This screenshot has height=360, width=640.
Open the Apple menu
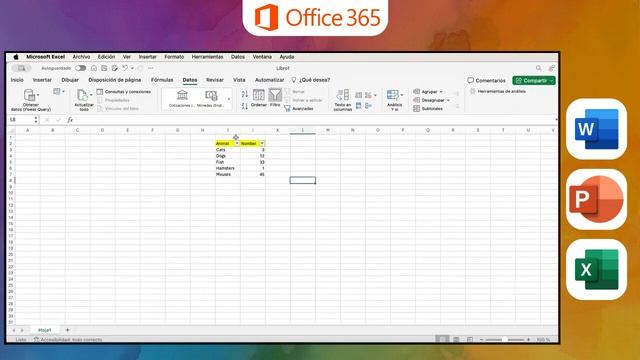tap(16, 57)
